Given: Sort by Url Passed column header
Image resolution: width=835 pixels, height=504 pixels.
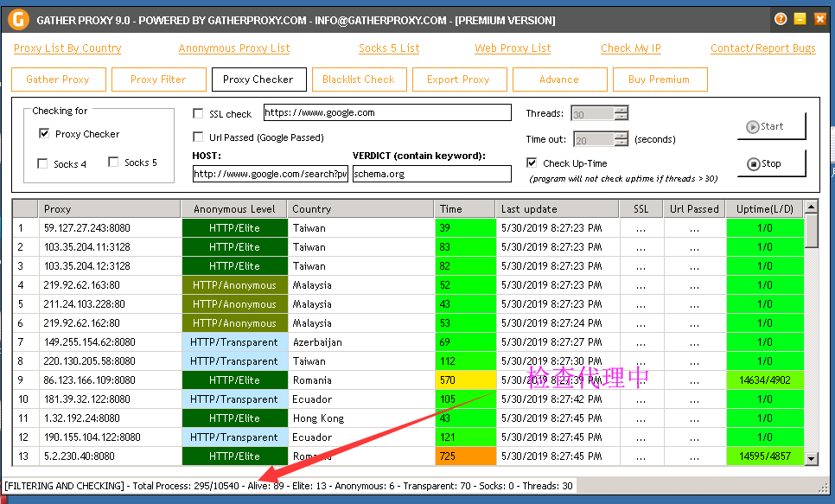Looking at the screenshot, I should 694,209.
